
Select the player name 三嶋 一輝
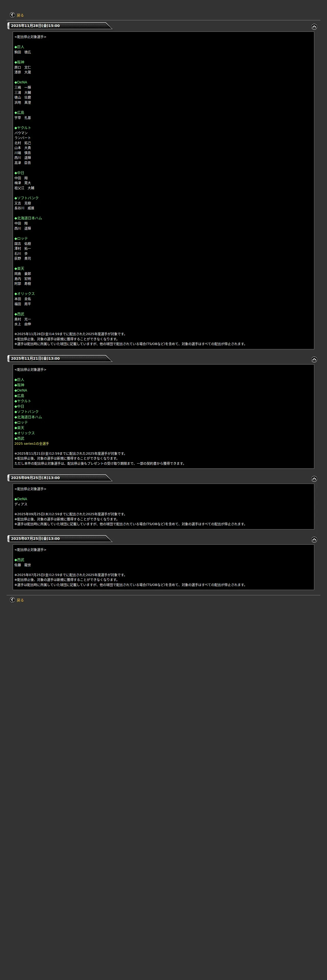(23, 88)
